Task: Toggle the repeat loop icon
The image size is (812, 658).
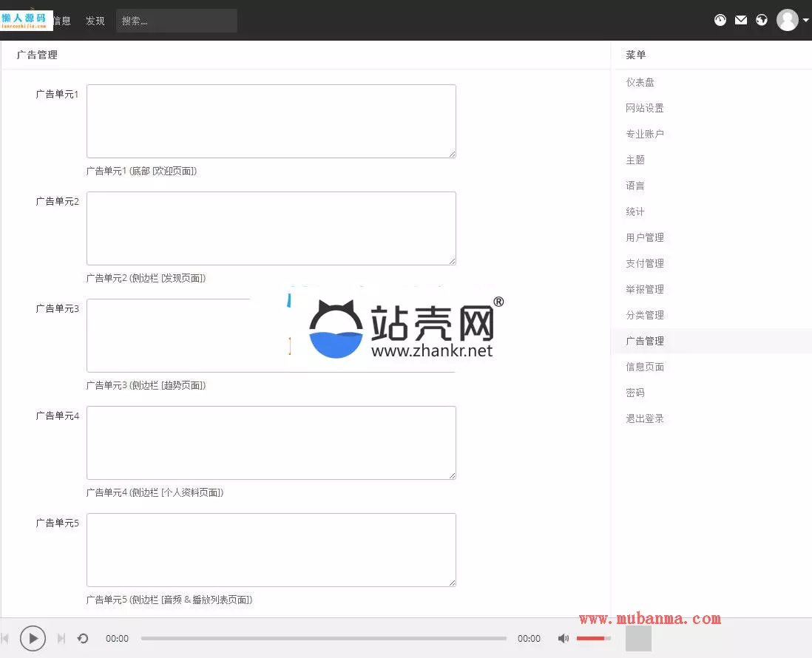Action: click(x=83, y=638)
